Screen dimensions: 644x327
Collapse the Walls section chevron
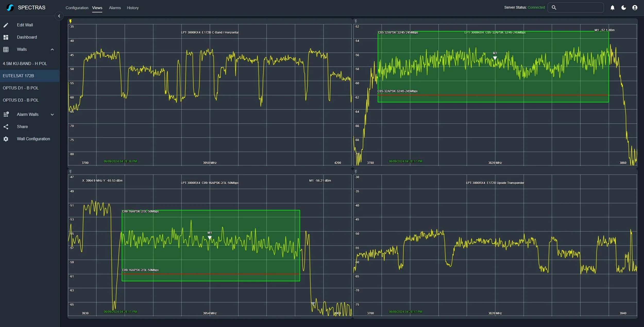coord(52,50)
